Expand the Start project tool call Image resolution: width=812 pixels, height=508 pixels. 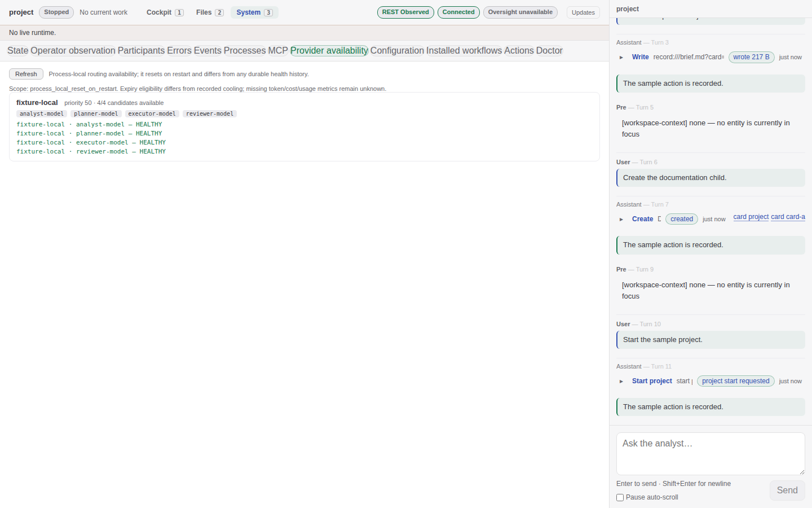click(621, 382)
